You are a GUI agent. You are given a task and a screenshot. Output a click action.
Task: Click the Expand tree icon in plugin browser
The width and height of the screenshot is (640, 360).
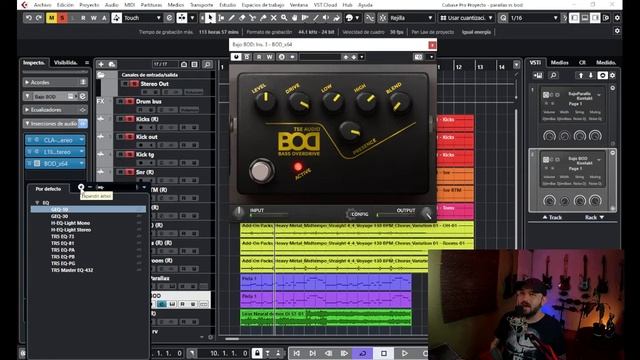pyautogui.click(x=81, y=187)
